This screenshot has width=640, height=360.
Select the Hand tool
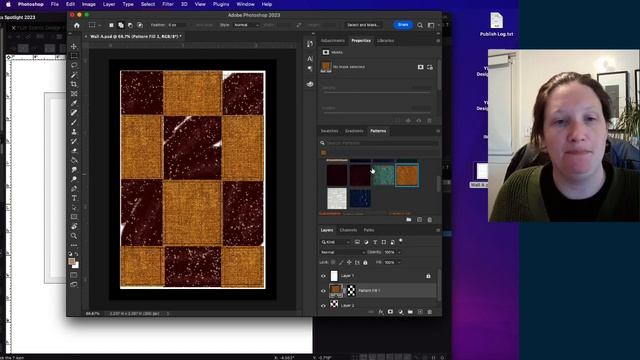(74, 226)
